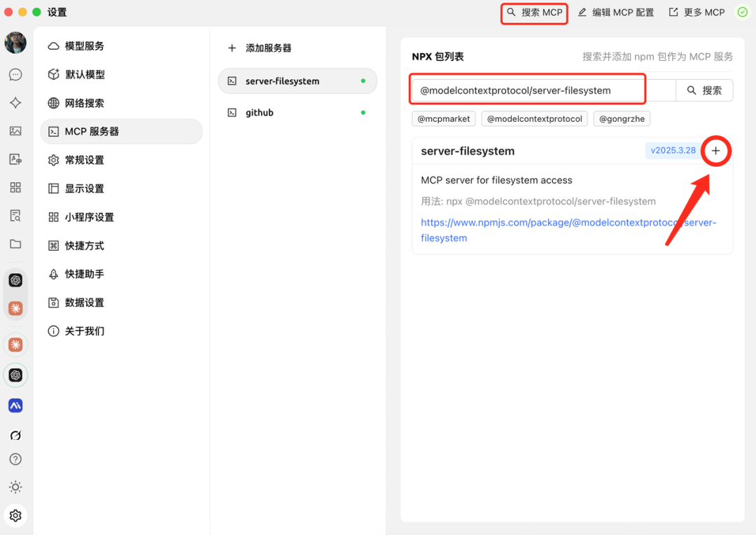The width and height of the screenshot is (756, 535).
Task: Open the npmjs.com package link
Action: pos(568,223)
